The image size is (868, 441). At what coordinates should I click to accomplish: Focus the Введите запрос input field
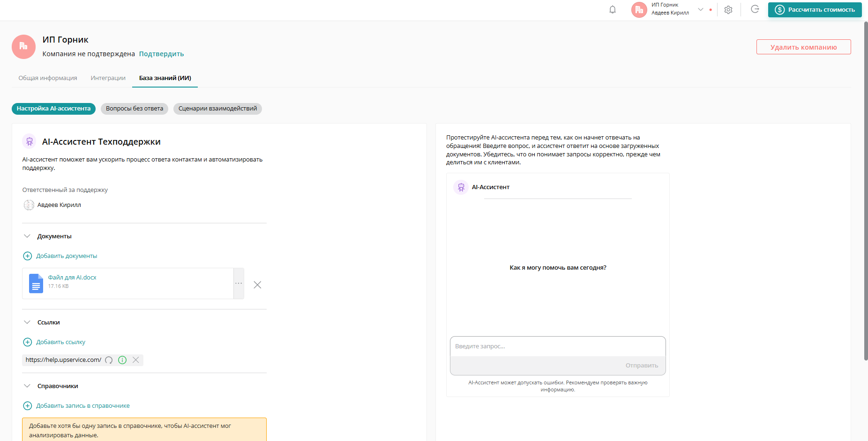[x=558, y=346]
